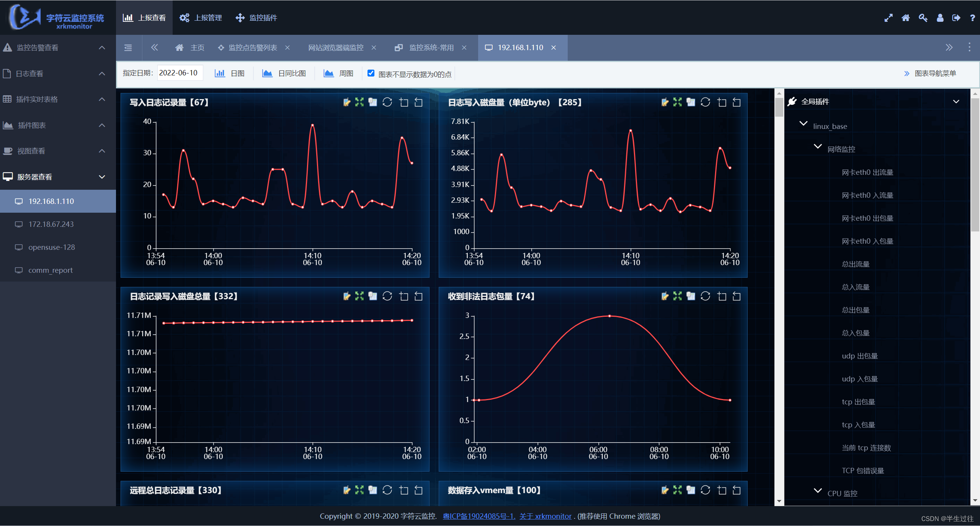The image size is (980, 526).
Task: Collapse the linux_base tree node
Action: pyautogui.click(x=804, y=124)
